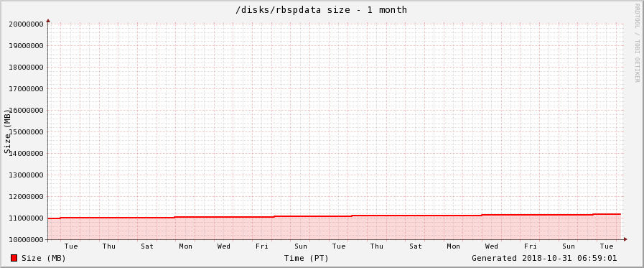Click the first 'Tue' x-axis label

[71, 246]
